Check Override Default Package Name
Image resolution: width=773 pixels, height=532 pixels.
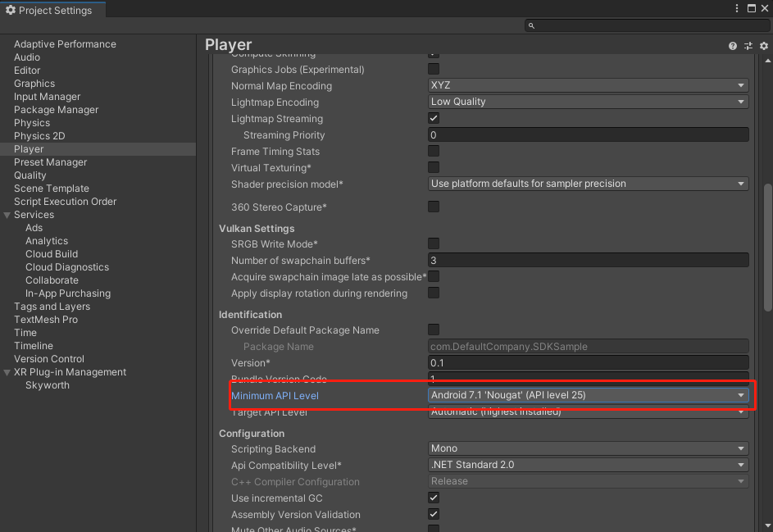tap(434, 330)
